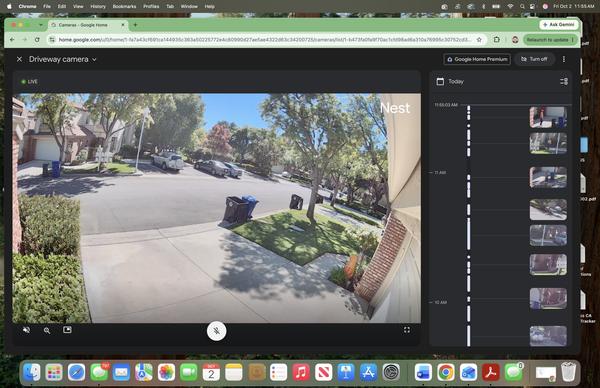
Task: Click the zoom magnifier icon under video
Action: tap(47, 330)
